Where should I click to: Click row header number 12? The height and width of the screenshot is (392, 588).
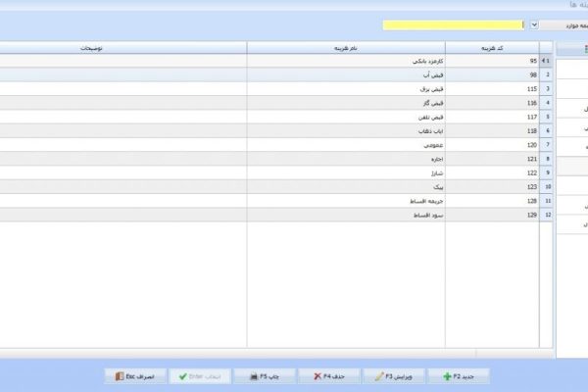tap(546, 215)
